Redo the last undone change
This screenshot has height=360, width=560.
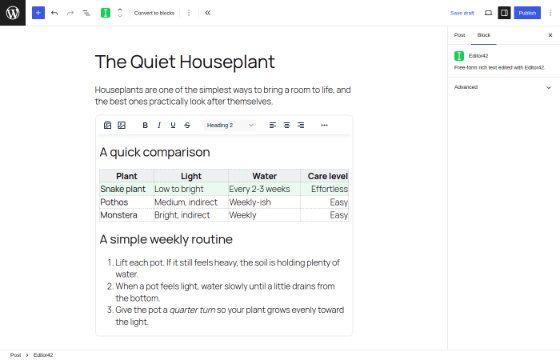[x=70, y=13]
